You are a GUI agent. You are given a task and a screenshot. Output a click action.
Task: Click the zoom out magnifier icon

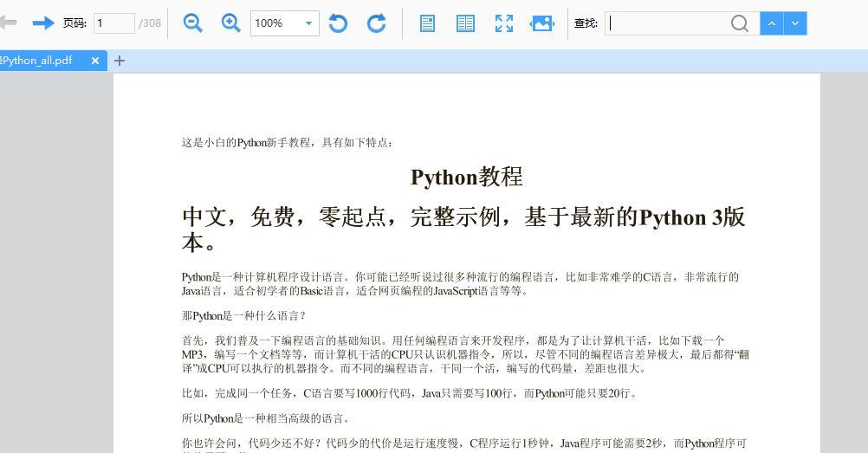(193, 23)
